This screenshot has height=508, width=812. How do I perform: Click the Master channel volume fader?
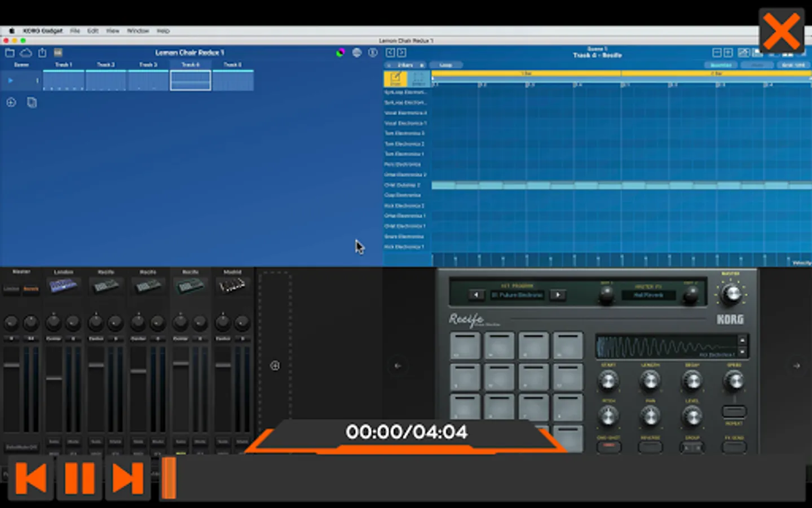(11, 365)
